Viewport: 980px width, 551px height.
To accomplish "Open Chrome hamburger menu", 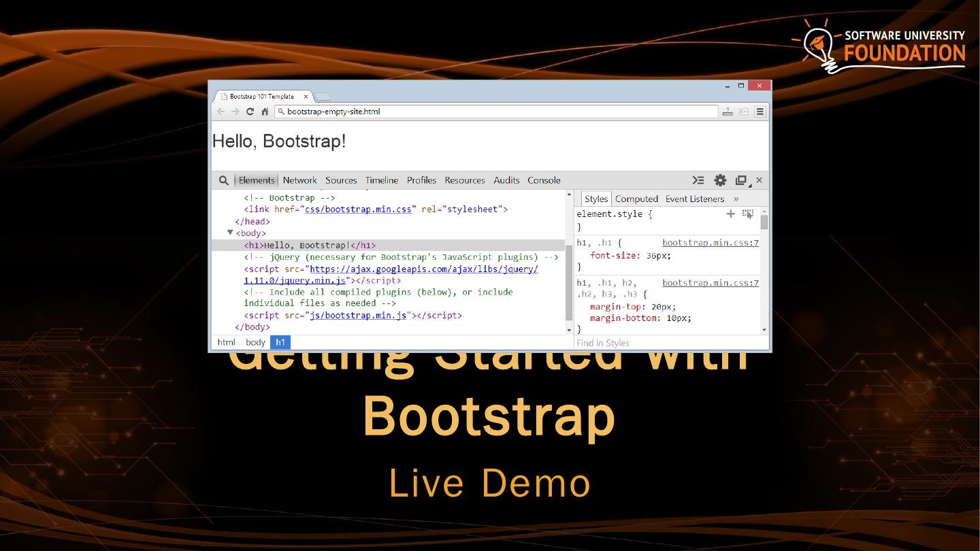I will point(760,112).
